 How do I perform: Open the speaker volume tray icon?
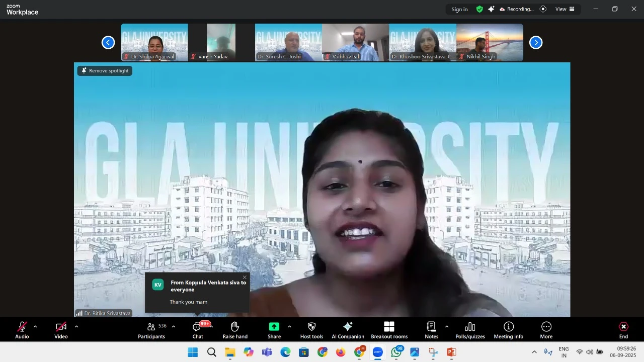click(590, 352)
